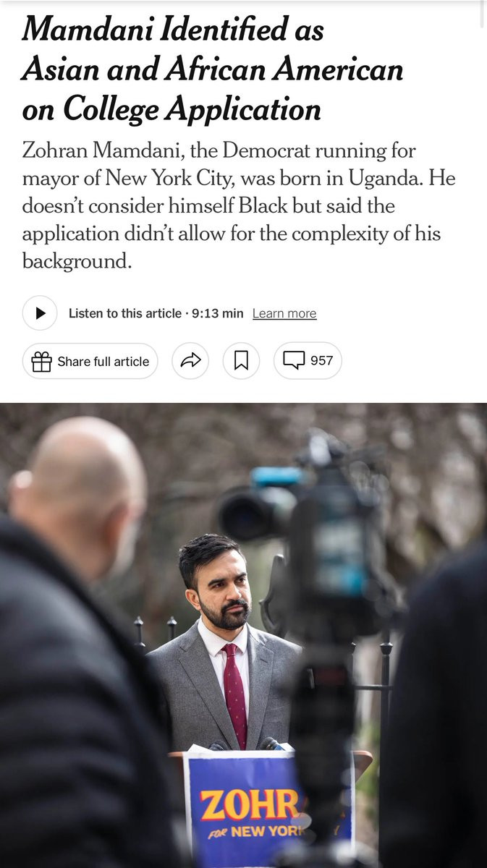Image resolution: width=487 pixels, height=868 pixels.
Task: Follow the Learn more link
Action: [284, 313]
